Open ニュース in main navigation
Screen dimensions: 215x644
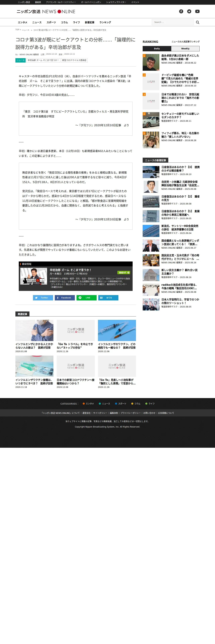point(37,23)
